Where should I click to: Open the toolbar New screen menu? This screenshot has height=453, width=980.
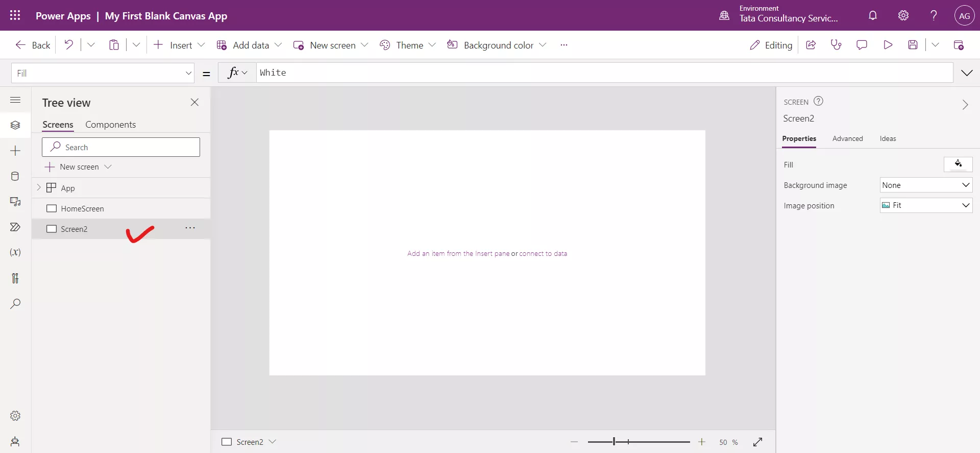(330, 45)
